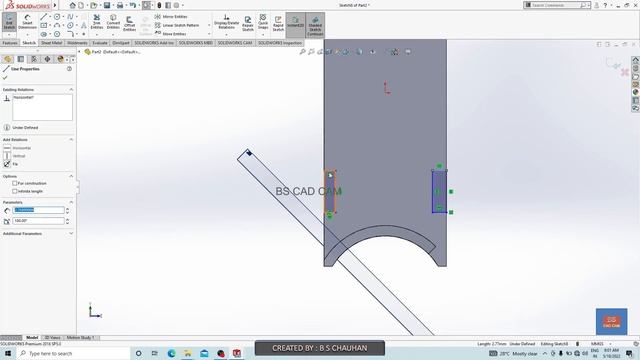Click the Exit Sketch button
The width and height of the screenshot is (640, 360).
pos(9,22)
